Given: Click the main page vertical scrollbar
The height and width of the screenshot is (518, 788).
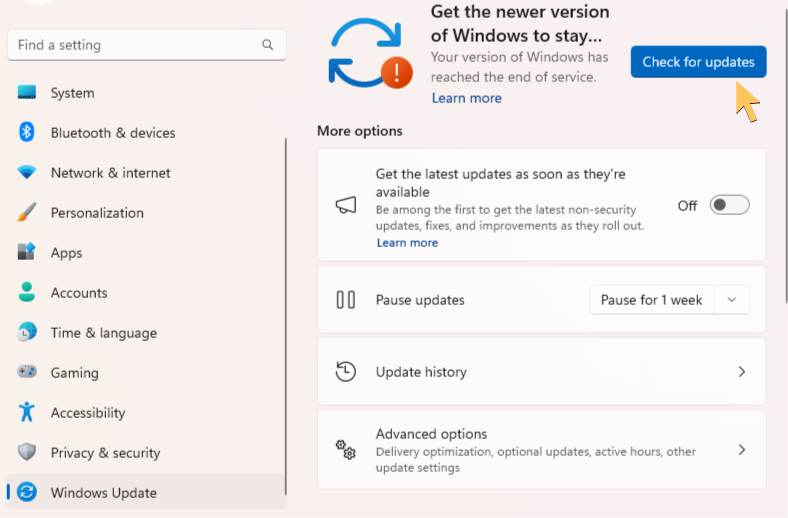Looking at the screenshot, I should (x=785, y=156).
